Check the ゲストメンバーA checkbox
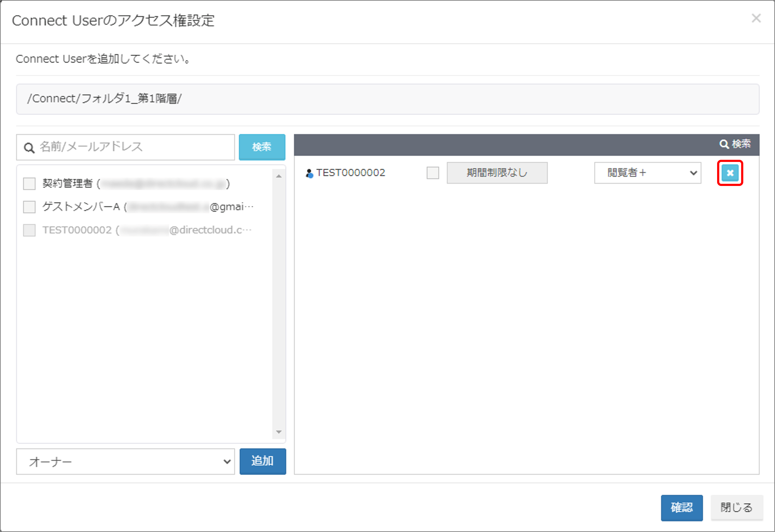Screen dimensions: 775x532 pos(29,207)
